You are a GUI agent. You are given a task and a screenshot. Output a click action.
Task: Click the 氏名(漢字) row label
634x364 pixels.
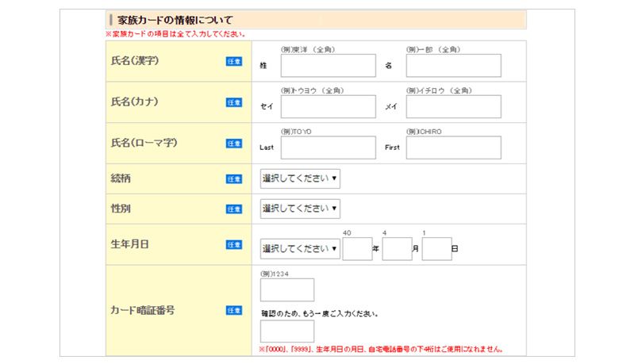point(135,60)
